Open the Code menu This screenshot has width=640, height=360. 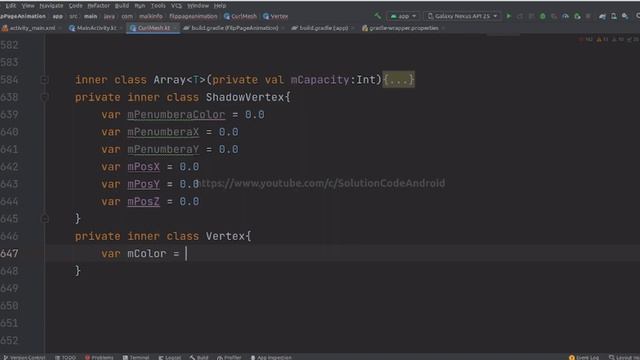(x=76, y=6)
